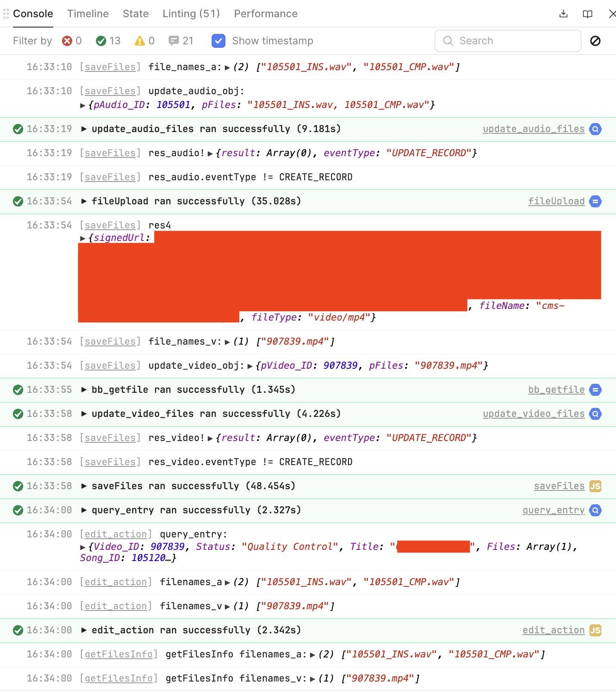Switch to the Timeline tab
Screen dimensions: 616x691
click(88, 14)
